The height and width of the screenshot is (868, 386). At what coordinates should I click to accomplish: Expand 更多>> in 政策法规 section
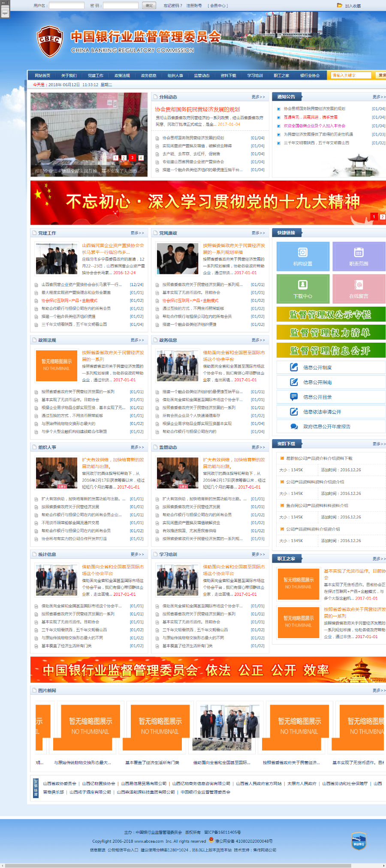[137, 340]
